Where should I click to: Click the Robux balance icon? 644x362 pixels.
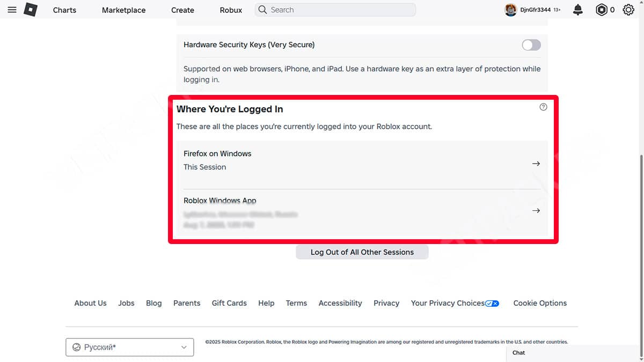click(x=602, y=10)
